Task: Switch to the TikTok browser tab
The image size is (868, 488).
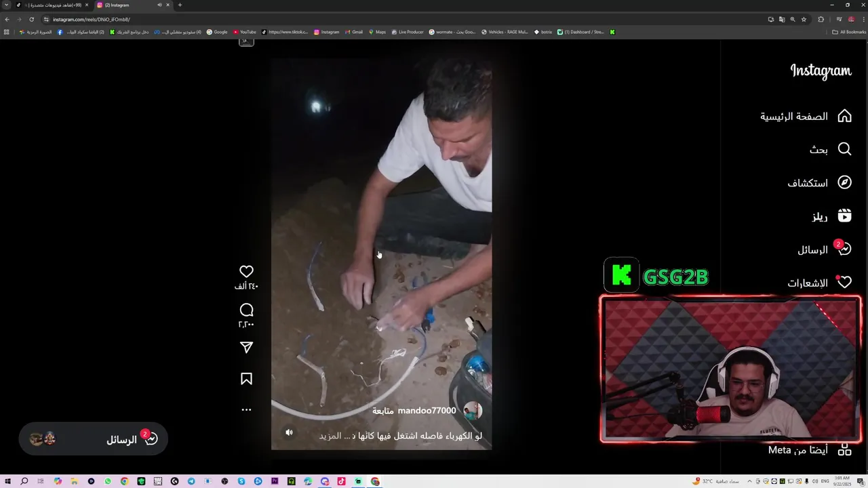Action: (x=53, y=5)
